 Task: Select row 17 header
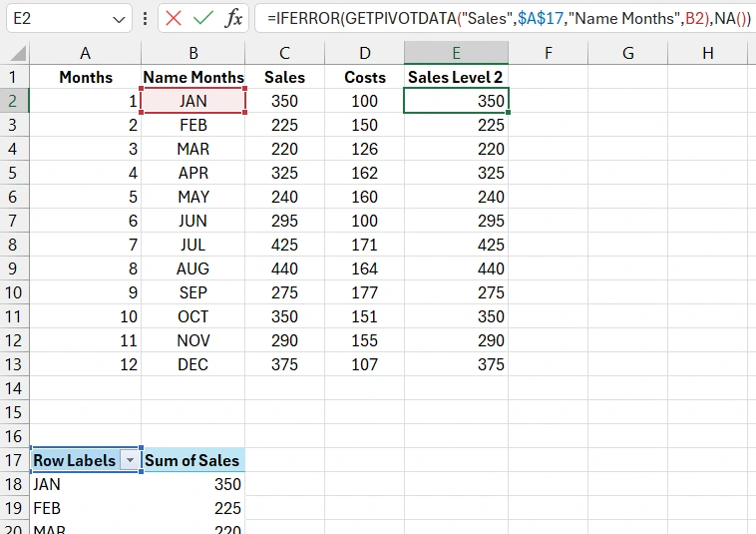tap(14, 460)
